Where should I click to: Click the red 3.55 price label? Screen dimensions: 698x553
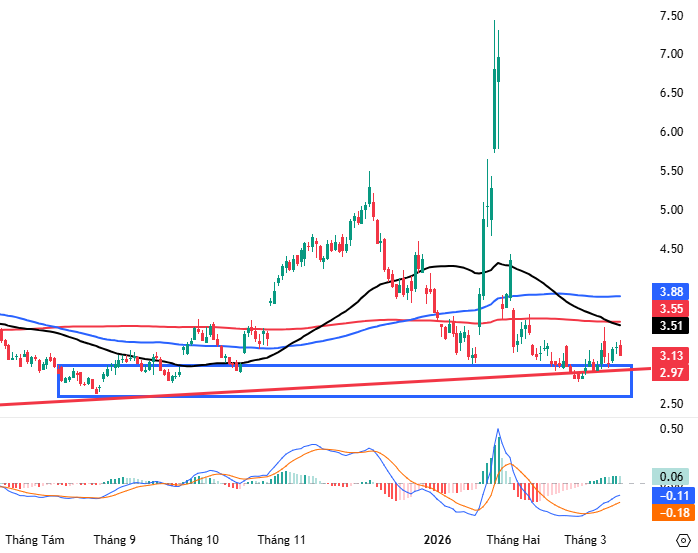coord(671,309)
